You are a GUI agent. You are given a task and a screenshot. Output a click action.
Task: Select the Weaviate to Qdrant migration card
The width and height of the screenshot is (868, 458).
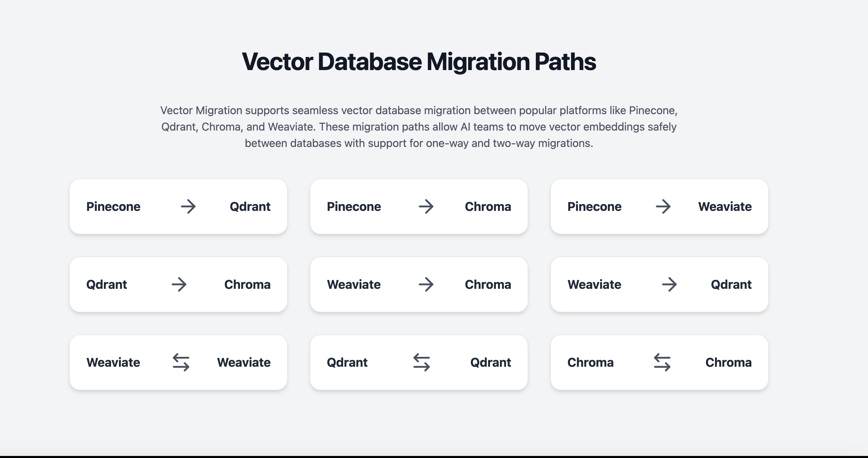(660, 284)
